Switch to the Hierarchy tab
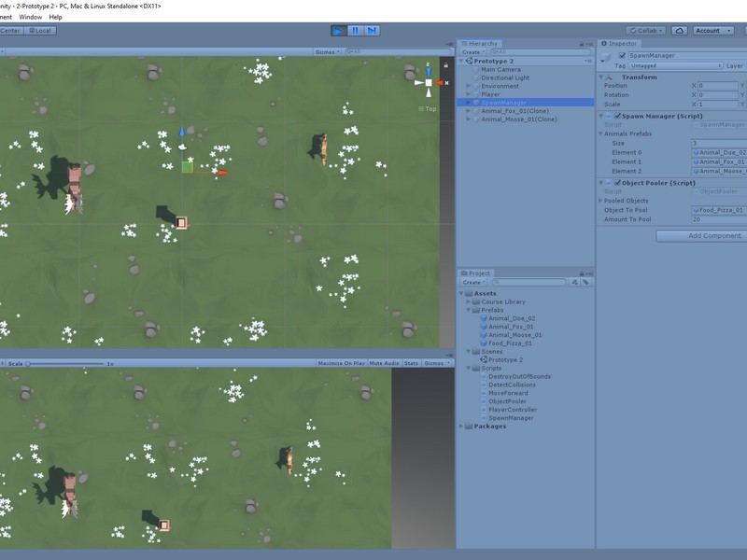The width and height of the screenshot is (747, 560). pos(482,44)
